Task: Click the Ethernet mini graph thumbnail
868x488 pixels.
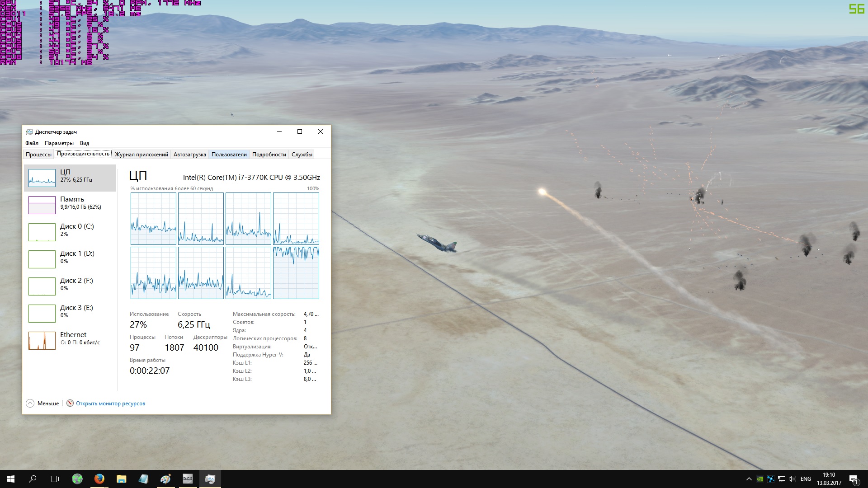Action: (42, 341)
